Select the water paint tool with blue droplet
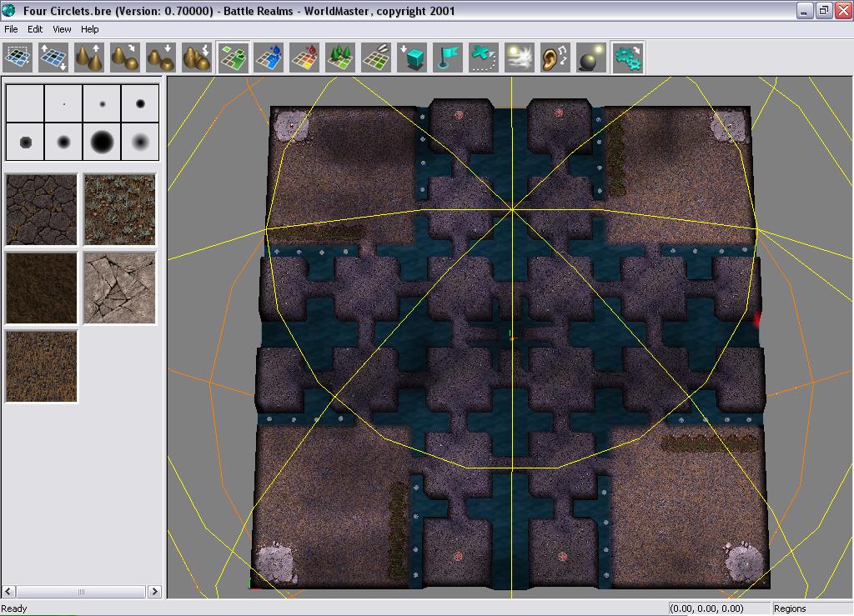Screen dimensions: 854x616 coord(269,58)
